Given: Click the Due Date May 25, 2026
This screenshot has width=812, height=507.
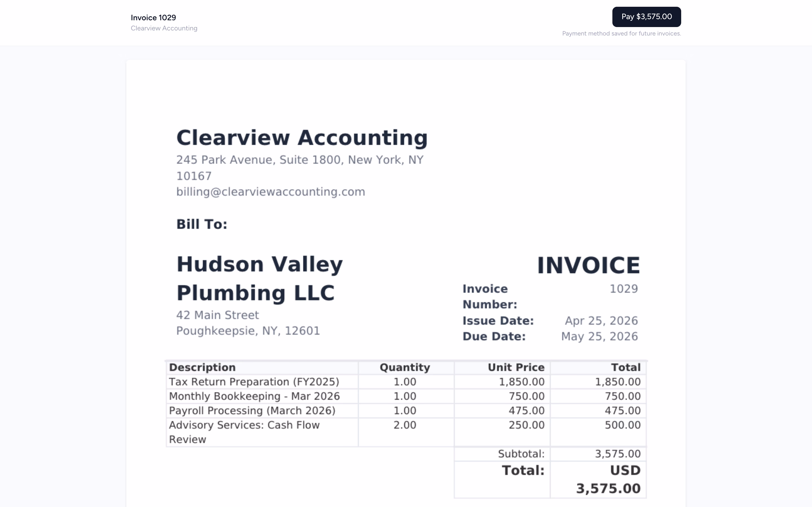Looking at the screenshot, I should coord(599,336).
